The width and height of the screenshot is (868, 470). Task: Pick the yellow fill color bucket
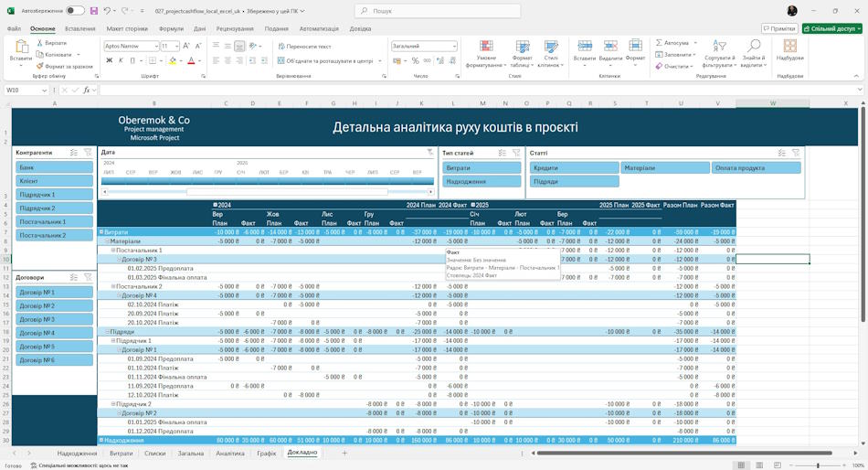point(173,60)
